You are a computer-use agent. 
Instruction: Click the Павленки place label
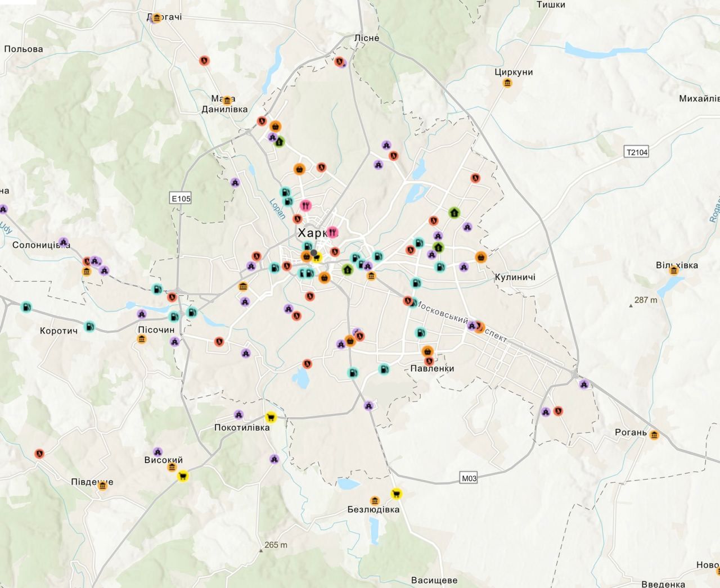[x=433, y=369]
